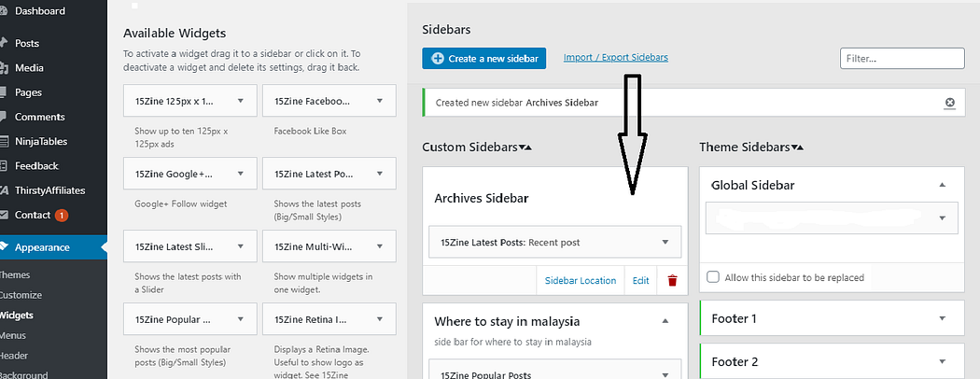The width and height of the screenshot is (980, 379).
Task: Open Media section icon in admin menu
Action: (x=3, y=67)
